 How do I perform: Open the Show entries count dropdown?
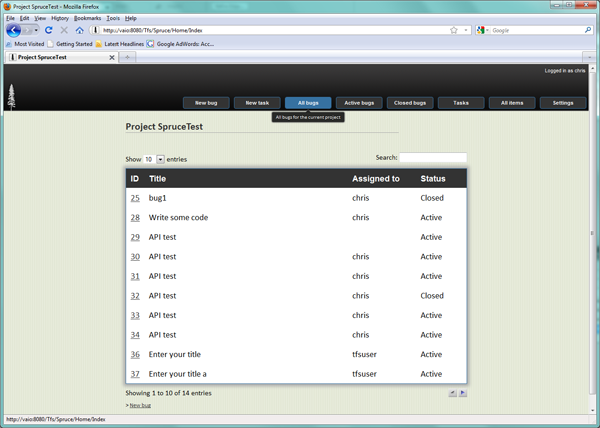[153, 159]
